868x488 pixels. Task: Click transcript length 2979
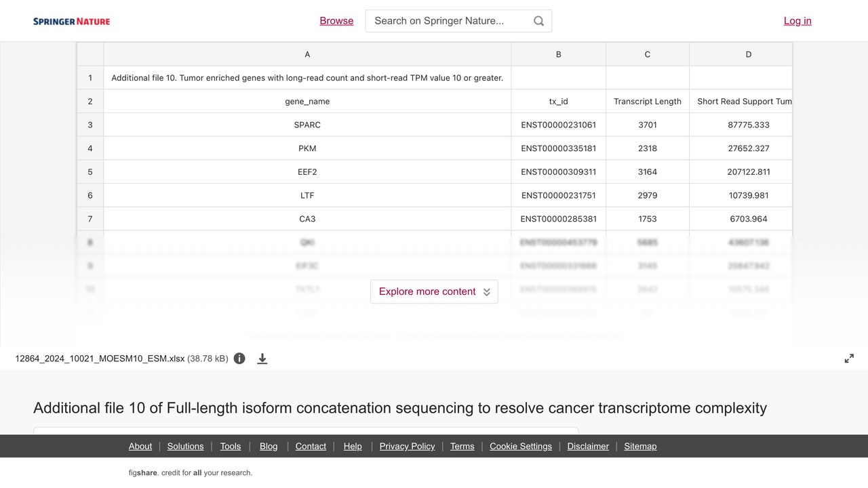pyautogui.click(x=648, y=195)
